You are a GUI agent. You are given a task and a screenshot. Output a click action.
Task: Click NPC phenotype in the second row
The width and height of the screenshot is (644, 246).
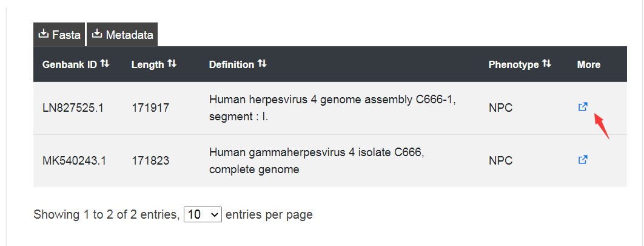coord(501,160)
